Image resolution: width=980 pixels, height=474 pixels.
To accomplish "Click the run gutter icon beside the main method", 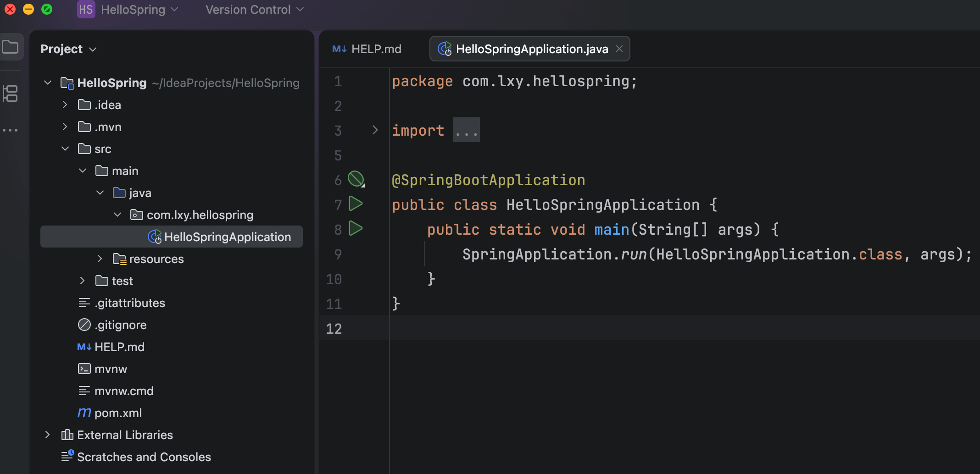I will (x=356, y=228).
